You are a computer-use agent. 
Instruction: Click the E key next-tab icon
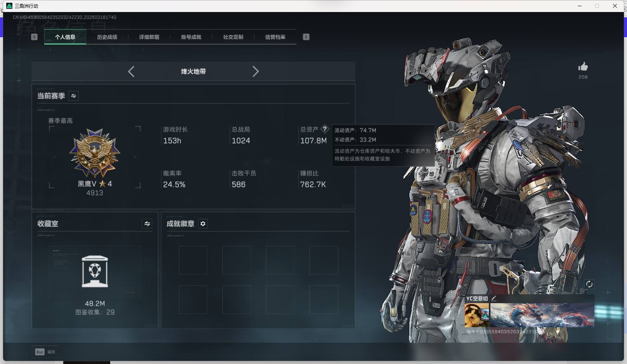click(306, 37)
